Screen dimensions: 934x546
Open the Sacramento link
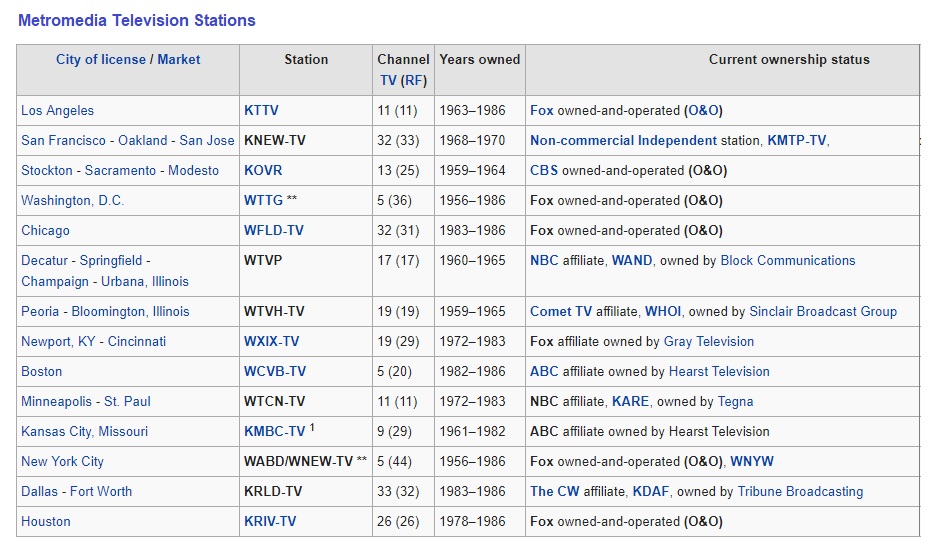(x=120, y=171)
